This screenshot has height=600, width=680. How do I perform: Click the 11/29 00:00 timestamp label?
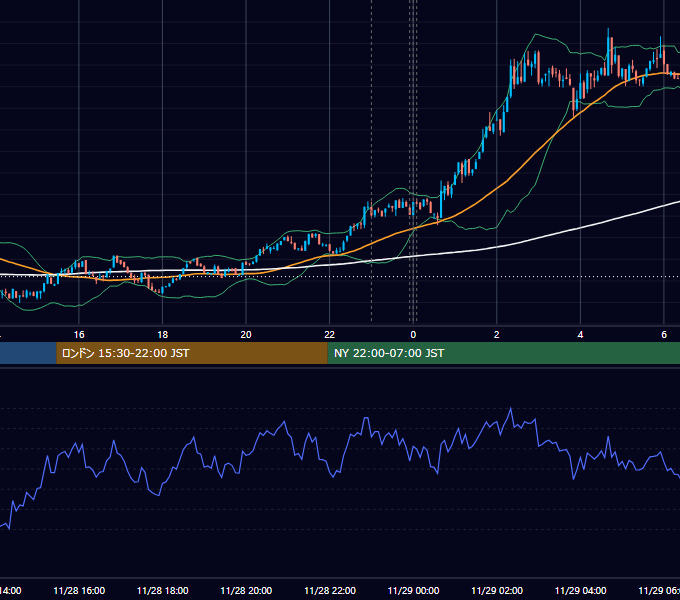[413, 591]
